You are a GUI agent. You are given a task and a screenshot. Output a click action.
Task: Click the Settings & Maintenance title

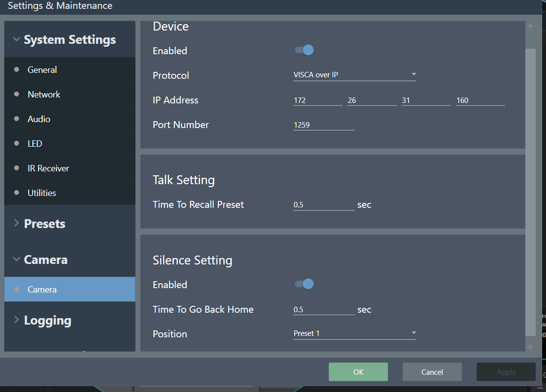click(60, 5)
